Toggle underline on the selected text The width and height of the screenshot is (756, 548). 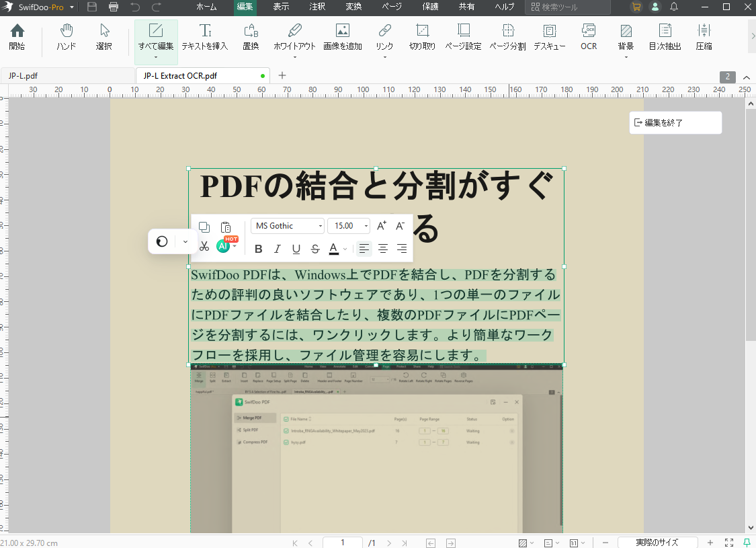(296, 249)
